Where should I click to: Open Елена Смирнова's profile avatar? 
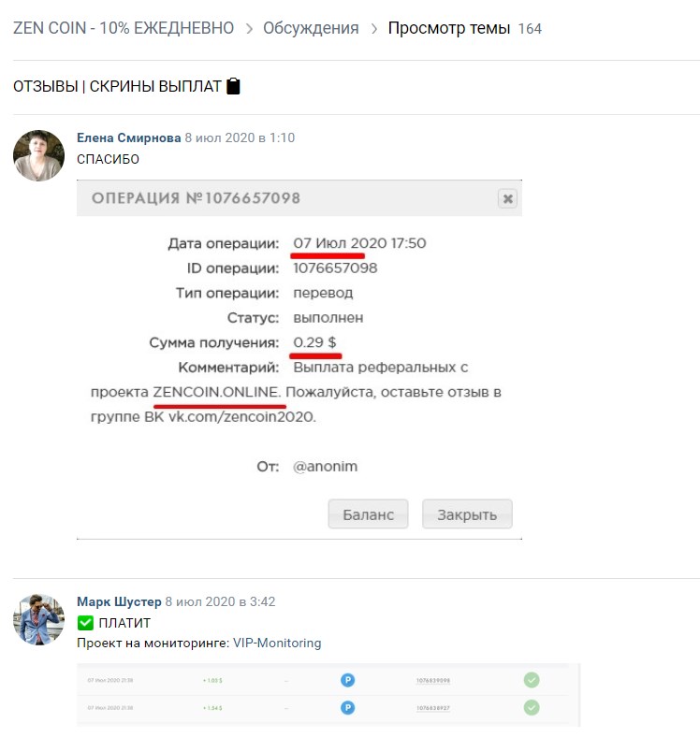(39, 155)
